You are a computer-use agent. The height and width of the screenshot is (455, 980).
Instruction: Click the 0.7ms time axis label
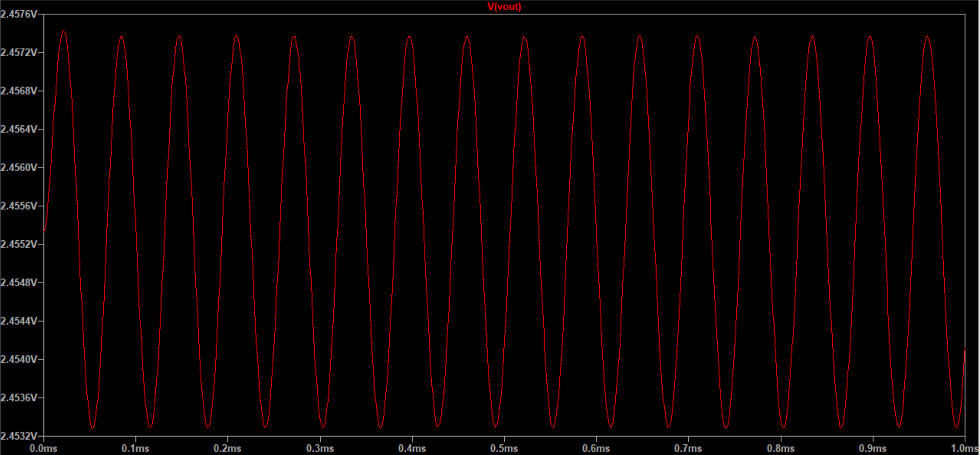[688, 448]
